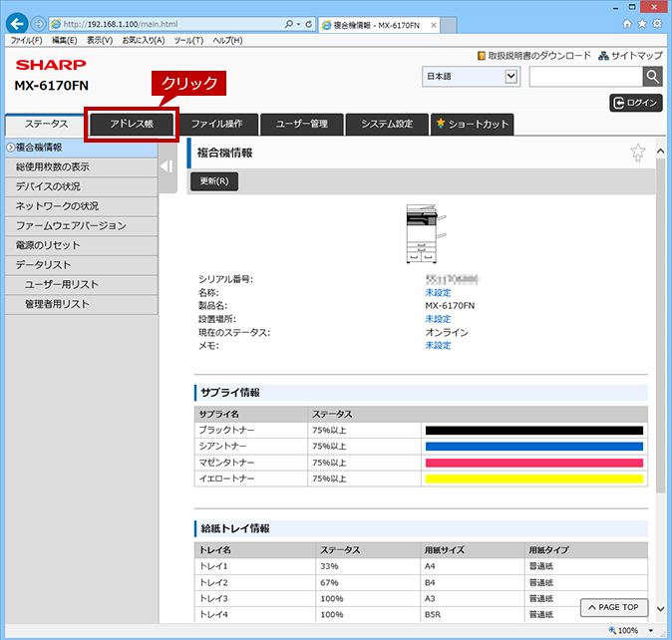
Task: Click the page scrollbar down arrow
Action: click(x=660, y=609)
